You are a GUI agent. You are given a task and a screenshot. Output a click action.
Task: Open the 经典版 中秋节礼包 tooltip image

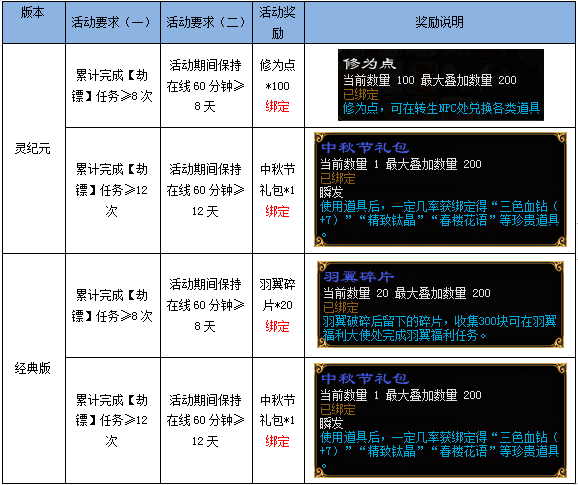[x=441, y=421]
